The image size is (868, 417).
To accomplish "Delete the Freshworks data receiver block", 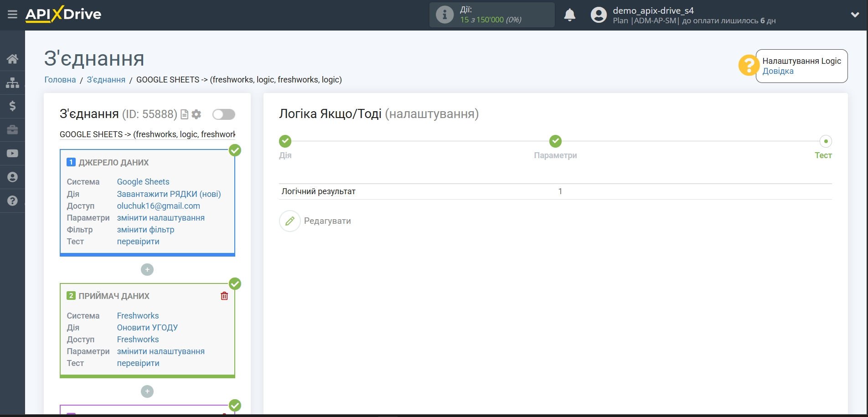I will pos(224,296).
